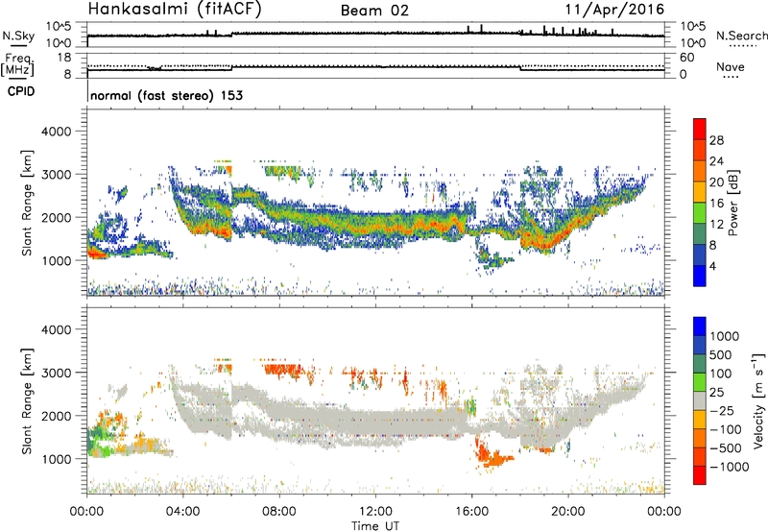Viewport: 768px width, 532px height.
Task: Click the 08:00 time tick label
Action: 279,512
